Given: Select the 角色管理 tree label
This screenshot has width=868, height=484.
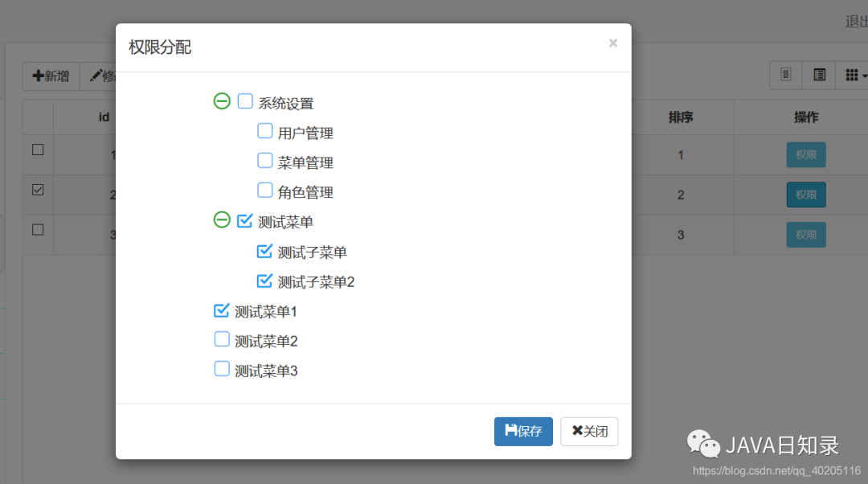Looking at the screenshot, I should [x=305, y=193].
